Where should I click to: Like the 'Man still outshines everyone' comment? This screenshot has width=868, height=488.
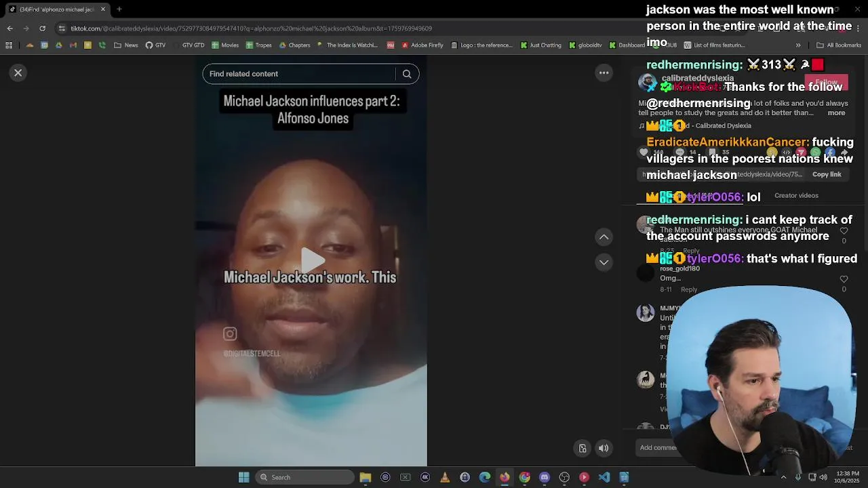844,231
